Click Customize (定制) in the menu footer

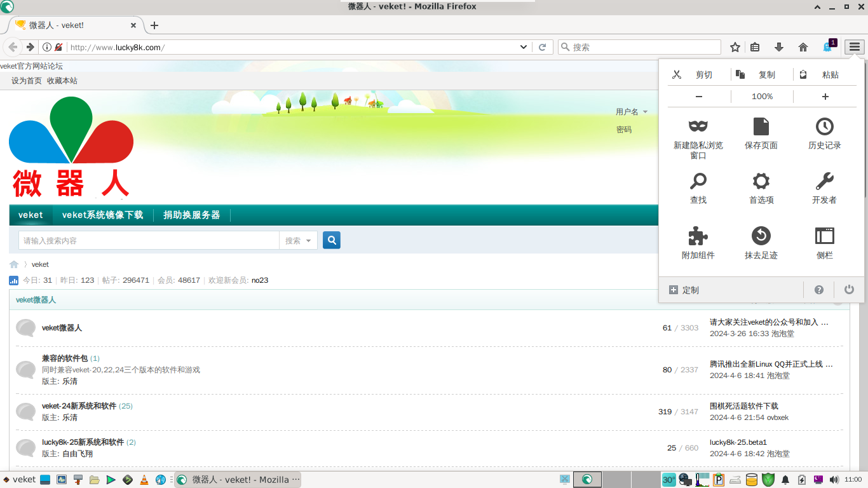(684, 290)
